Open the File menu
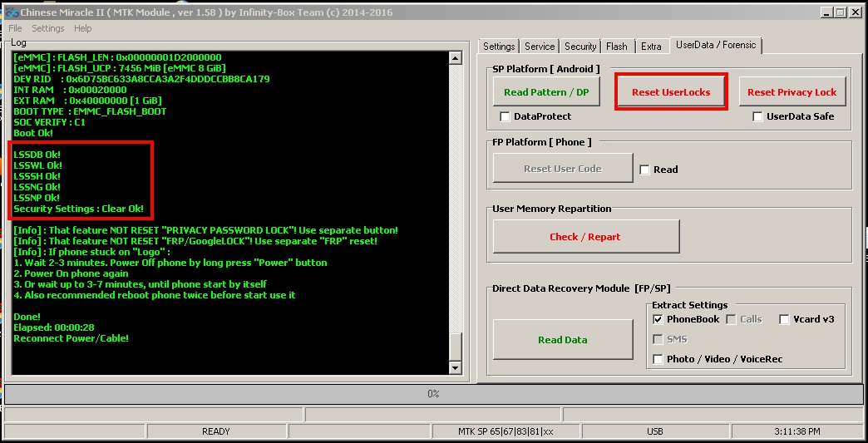Screen dimensions: 868x443 pos(16,28)
